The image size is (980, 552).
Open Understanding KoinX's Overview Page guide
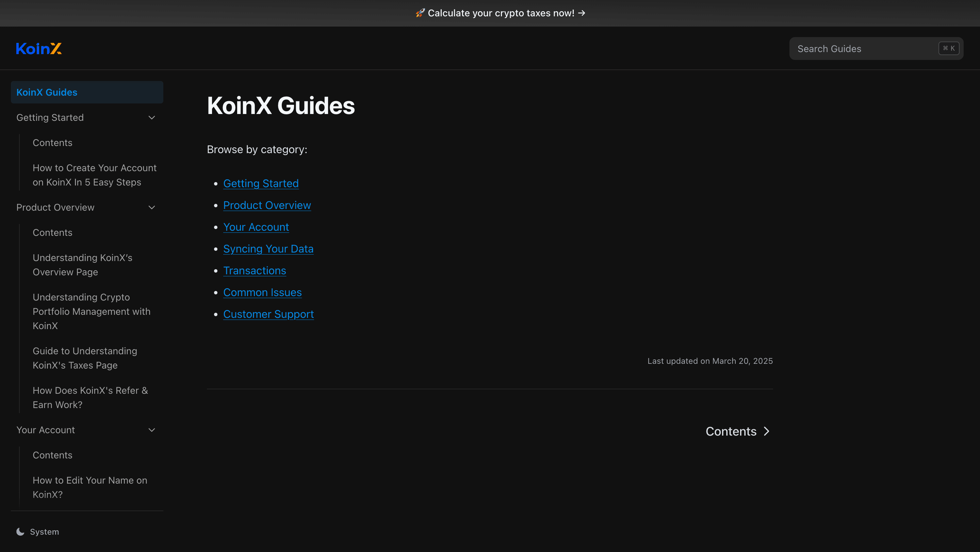pyautogui.click(x=83, y=265)
